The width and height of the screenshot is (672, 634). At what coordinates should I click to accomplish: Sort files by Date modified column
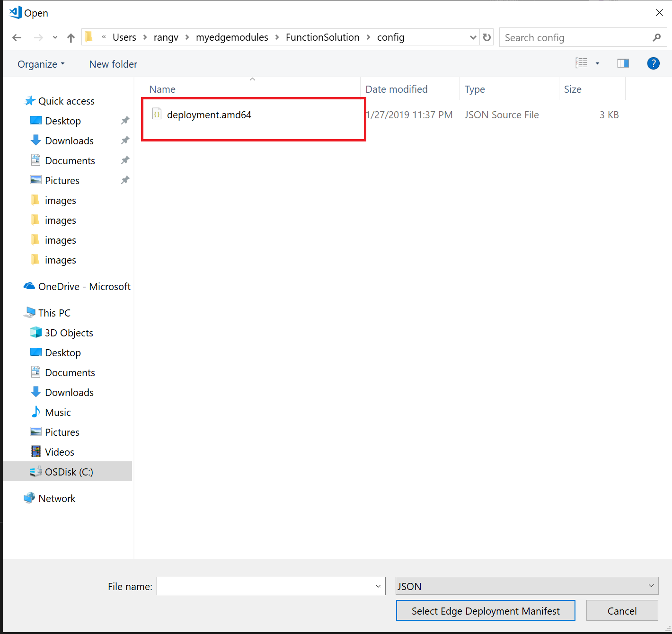click(396, 89)
